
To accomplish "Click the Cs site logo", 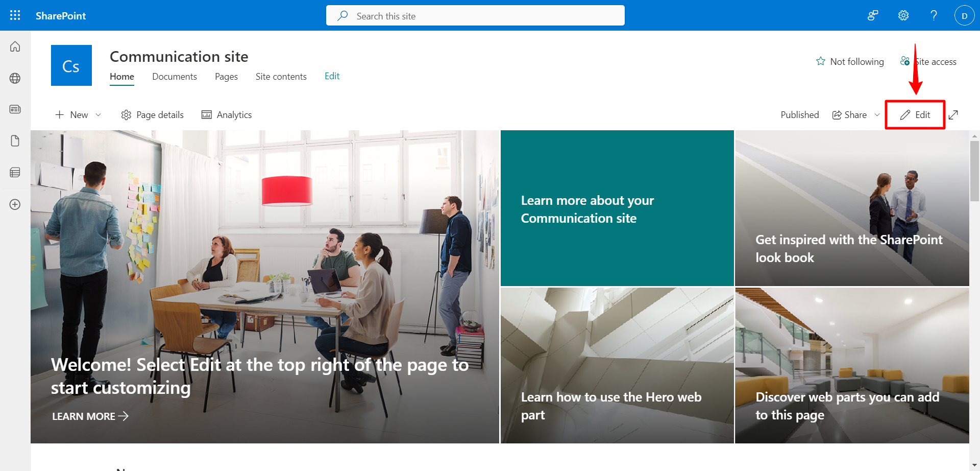I will [71, 65].
